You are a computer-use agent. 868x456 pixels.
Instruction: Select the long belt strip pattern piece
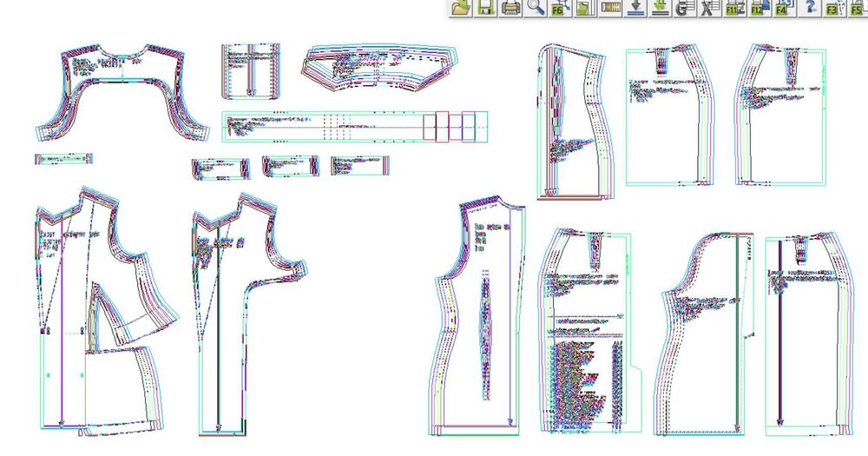pyautogui.click(x=355, y=126)
